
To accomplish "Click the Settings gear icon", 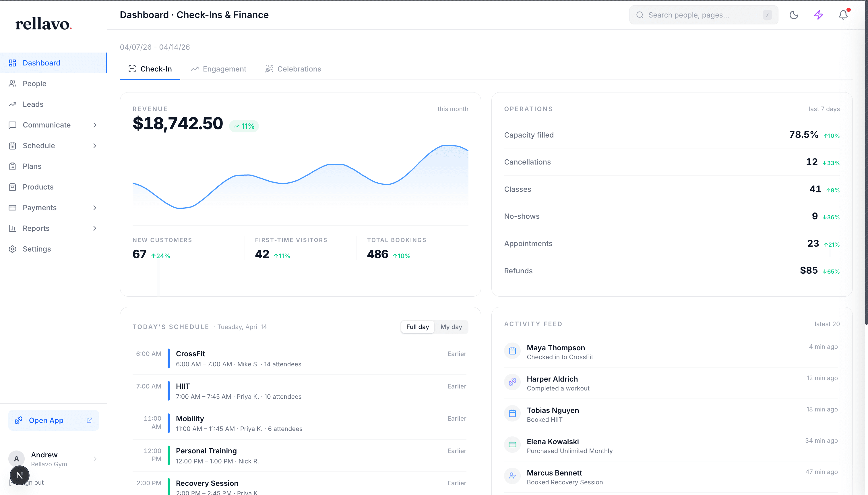I will [13, 249].
